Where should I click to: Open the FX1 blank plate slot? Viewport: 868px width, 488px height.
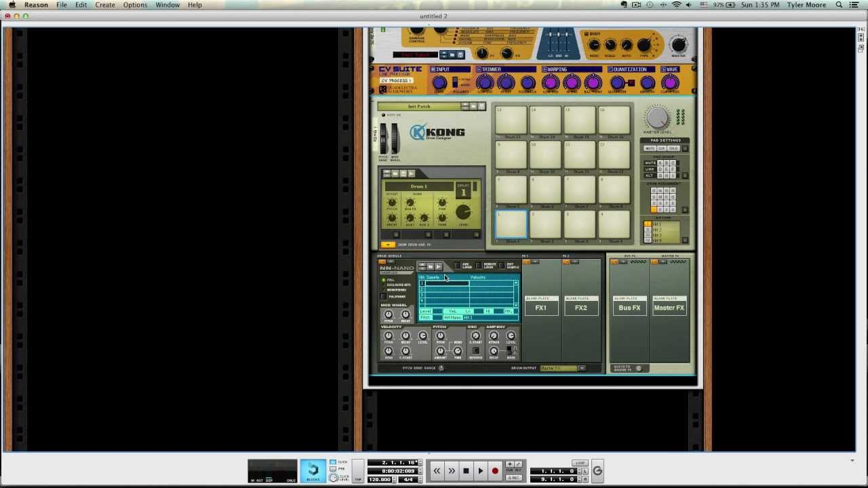click(542, 306)
